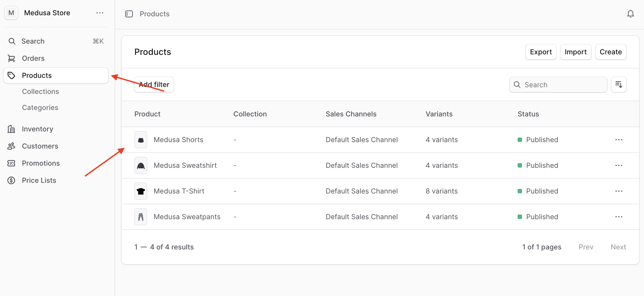Click the '1 of 1 pages' text

pyautogui.click(x=541, y=247)
